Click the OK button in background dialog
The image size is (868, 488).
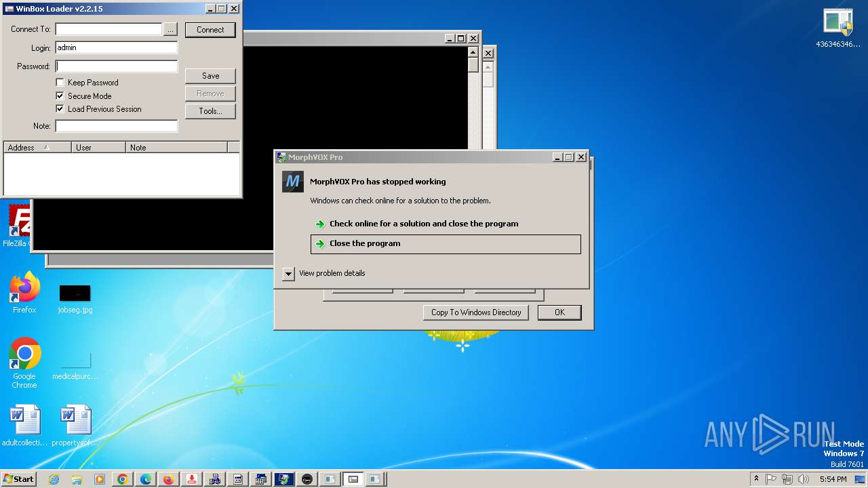(559, 312)
